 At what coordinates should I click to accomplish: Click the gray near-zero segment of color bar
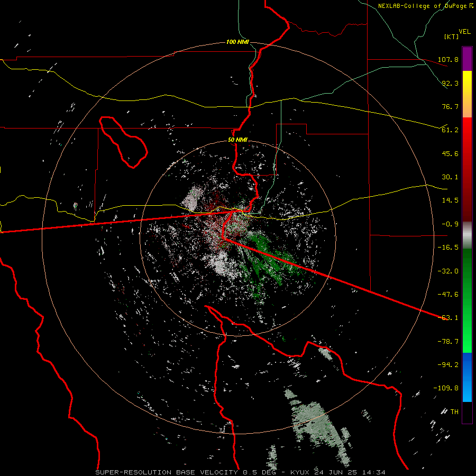[467, 235]
